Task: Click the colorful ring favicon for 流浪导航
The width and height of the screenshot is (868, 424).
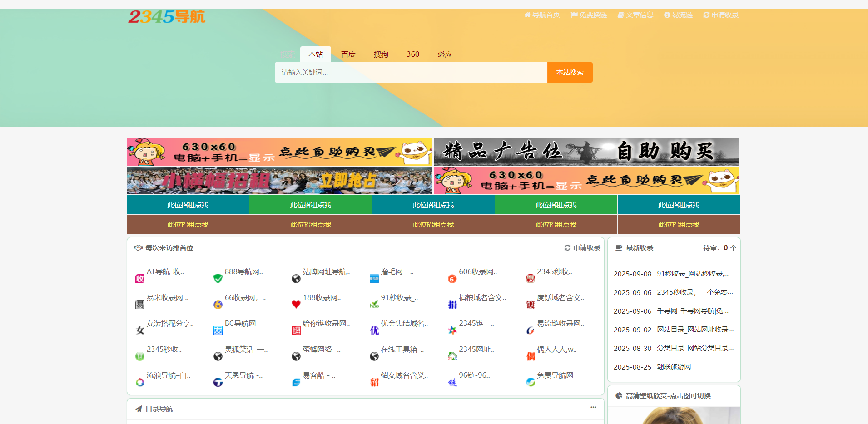Action: point(140,382)
